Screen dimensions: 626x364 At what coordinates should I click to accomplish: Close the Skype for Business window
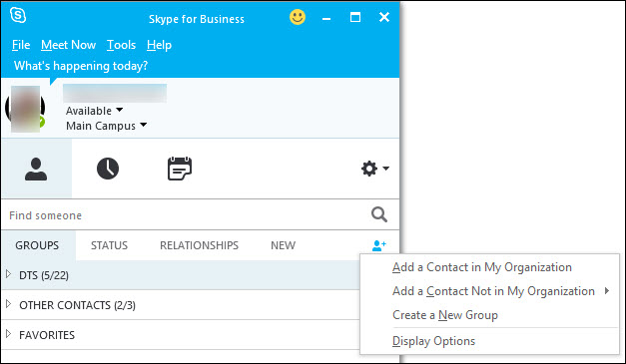coord(384,17)
